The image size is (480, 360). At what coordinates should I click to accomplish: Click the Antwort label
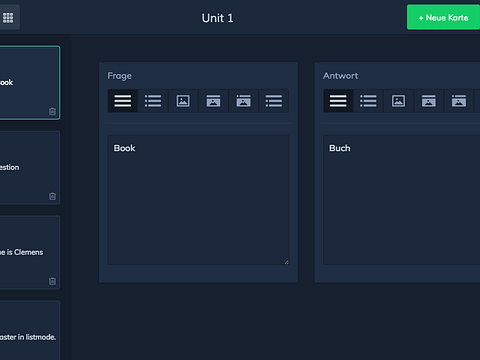pos(340,76)
